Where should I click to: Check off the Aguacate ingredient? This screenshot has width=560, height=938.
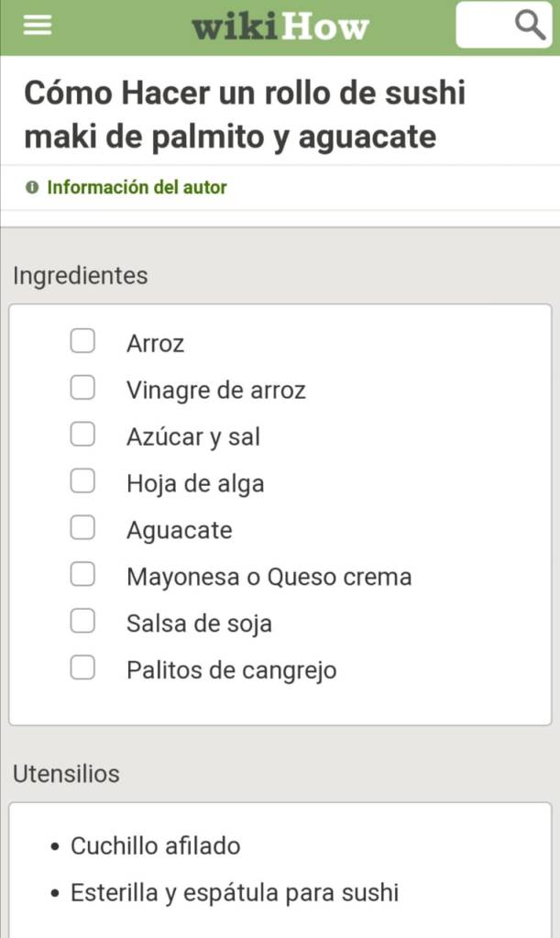(83, 529)
